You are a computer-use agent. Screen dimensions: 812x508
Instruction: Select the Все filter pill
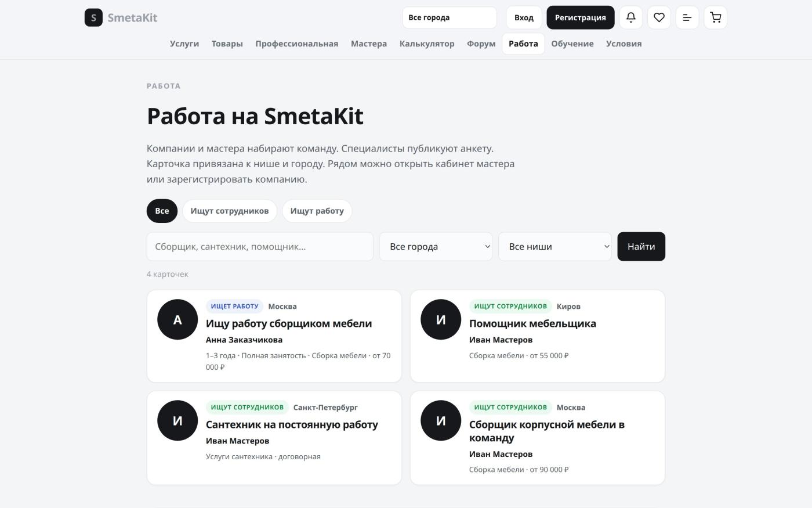click(x=162, y=211)
